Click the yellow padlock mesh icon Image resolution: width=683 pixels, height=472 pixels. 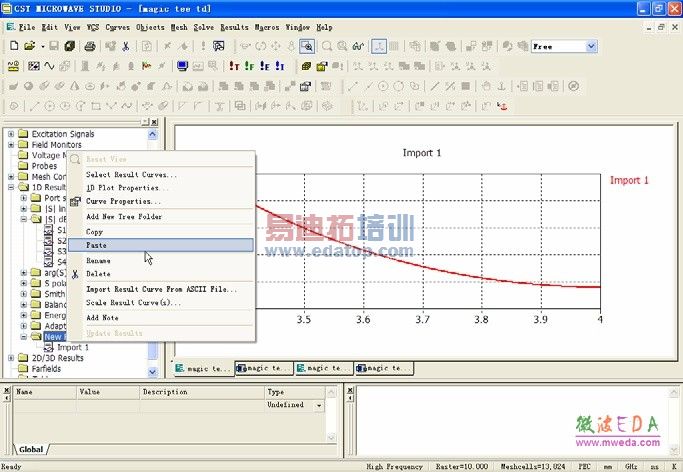[x=322, y=66]
